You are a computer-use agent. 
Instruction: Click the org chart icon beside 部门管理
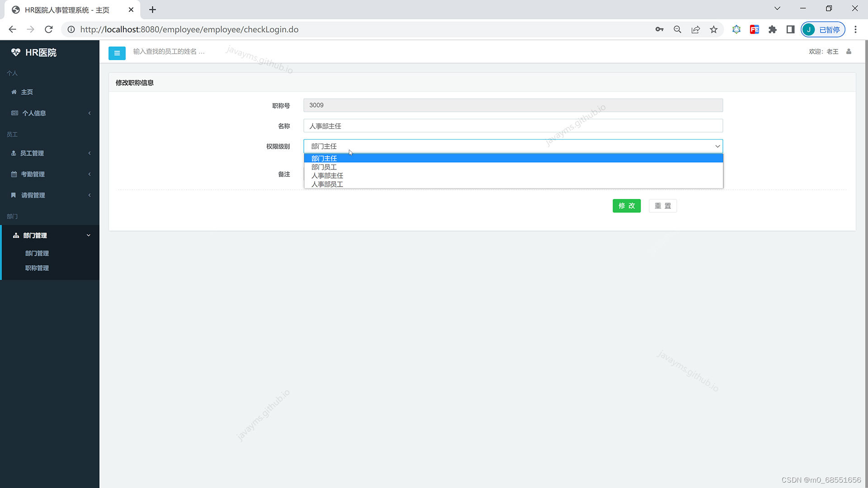point(16,235)
